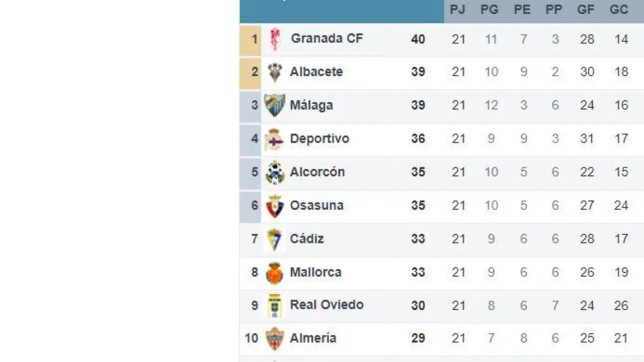644x362 pixels.
Task: Click the Deportivo club crest
Action: tap(275, 139)
